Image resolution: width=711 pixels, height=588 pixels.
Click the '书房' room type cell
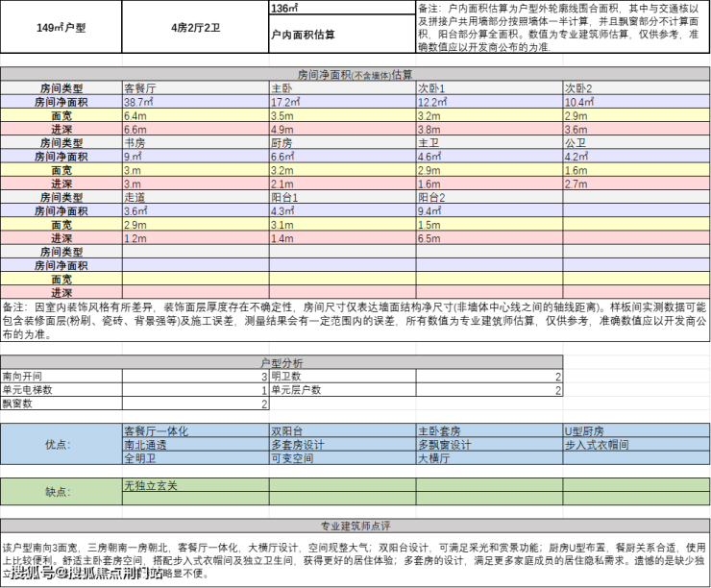(195, 142)
